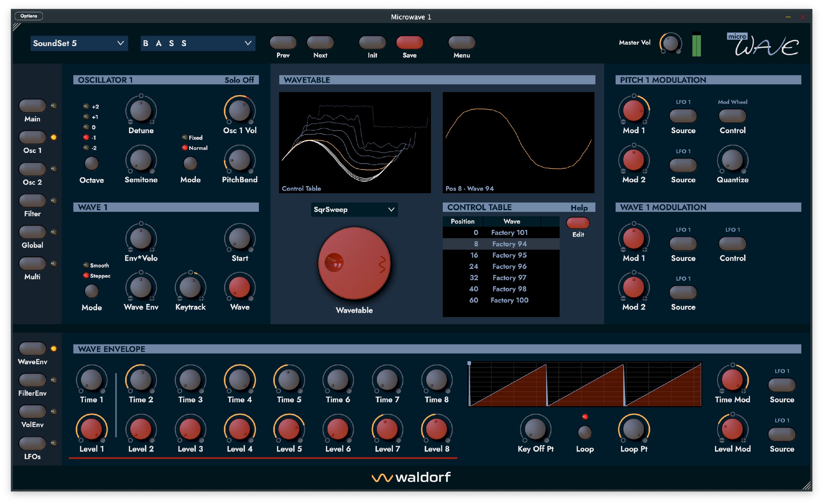Viewport: 823px width, 504px height.
Task: Open the SoundSet 5 dropdown
Action: (79, 43)
